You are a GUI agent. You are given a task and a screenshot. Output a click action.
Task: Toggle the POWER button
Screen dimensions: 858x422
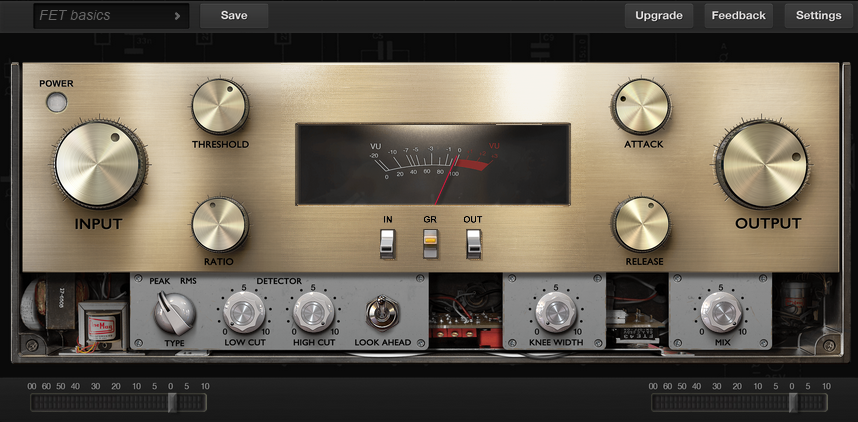tap(56, 102)
